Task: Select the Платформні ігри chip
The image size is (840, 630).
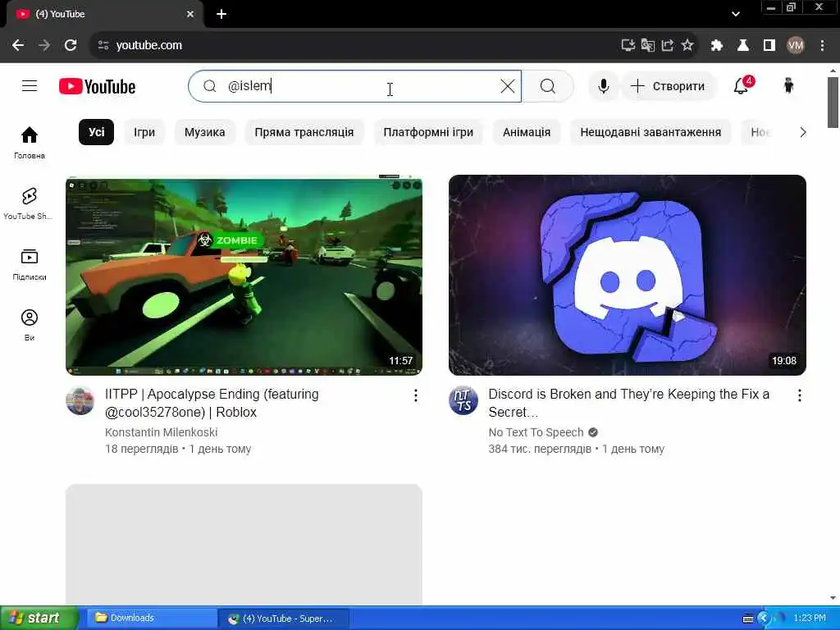Action: [428, 132]
